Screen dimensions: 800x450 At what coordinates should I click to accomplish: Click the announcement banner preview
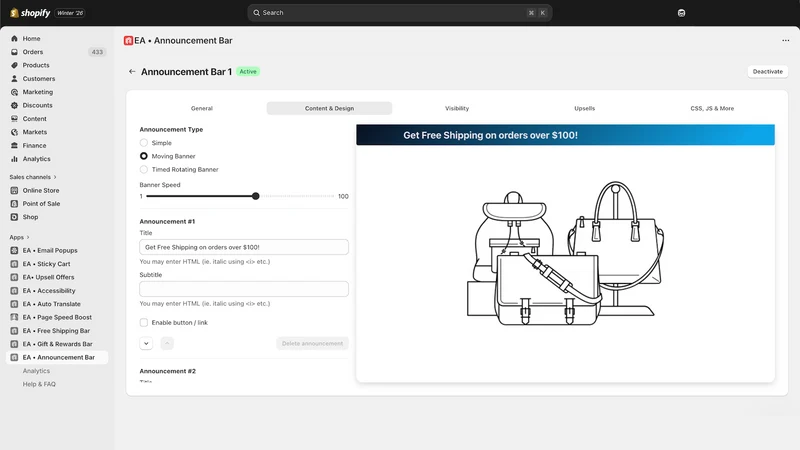pyautogui.click(x=565, y=135)
